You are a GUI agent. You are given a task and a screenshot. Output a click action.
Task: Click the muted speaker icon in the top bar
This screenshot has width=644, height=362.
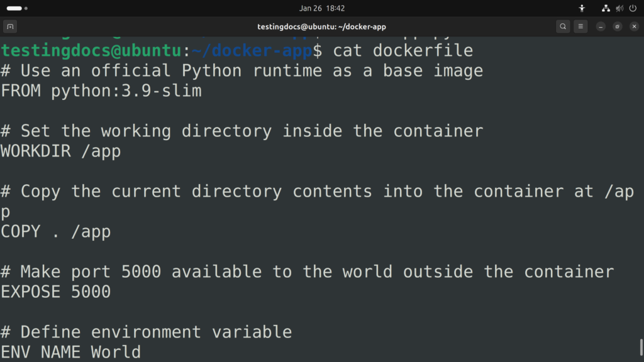618,8
